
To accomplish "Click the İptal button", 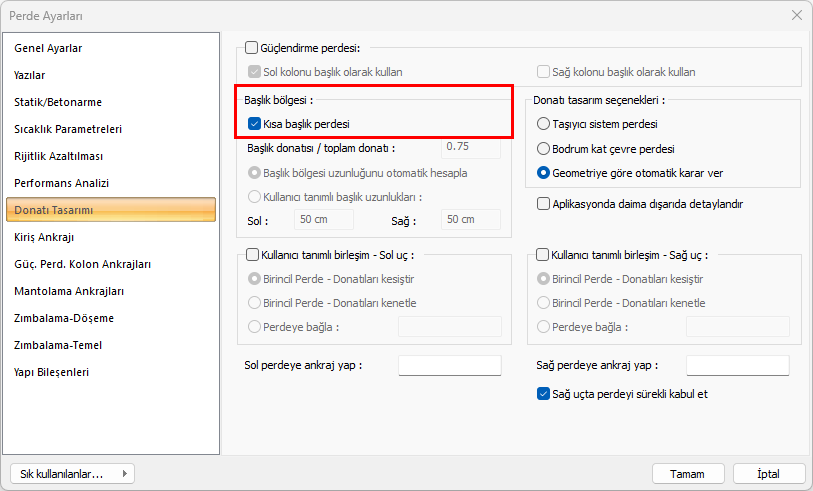I will coord(769,474).
